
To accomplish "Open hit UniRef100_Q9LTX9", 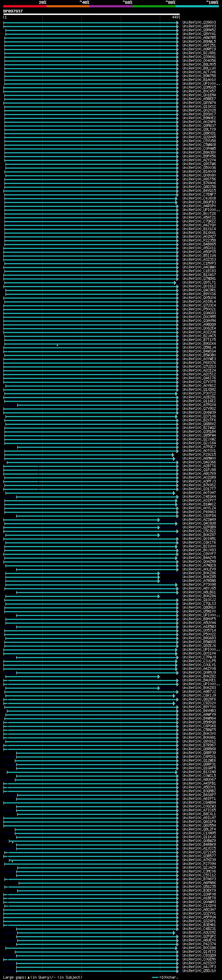I will click(199, 129).
